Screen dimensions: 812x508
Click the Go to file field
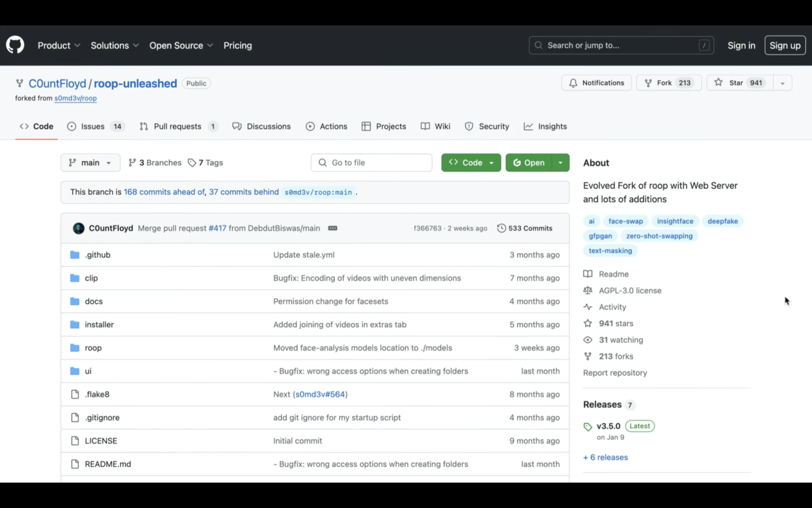[x=372, y=163]
